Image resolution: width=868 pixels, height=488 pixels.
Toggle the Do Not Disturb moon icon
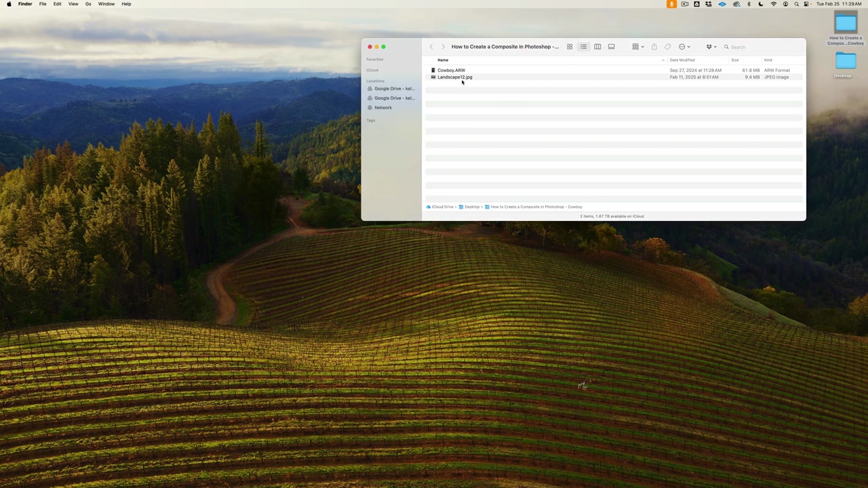pos(761,4)
